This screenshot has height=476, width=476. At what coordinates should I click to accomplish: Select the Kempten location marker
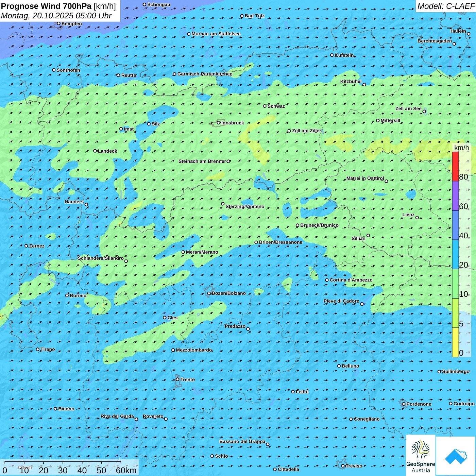pyautogui.click(x=59, y=23)
